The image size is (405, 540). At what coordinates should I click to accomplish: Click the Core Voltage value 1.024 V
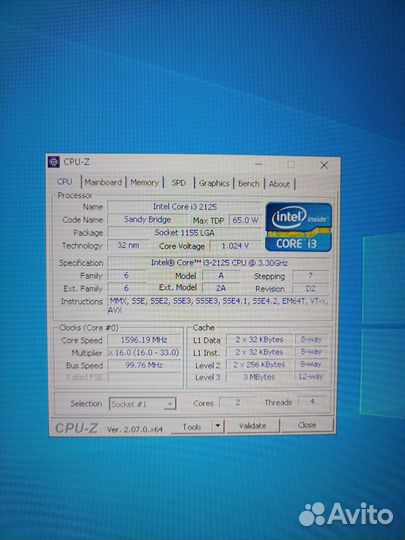[236, 246]
